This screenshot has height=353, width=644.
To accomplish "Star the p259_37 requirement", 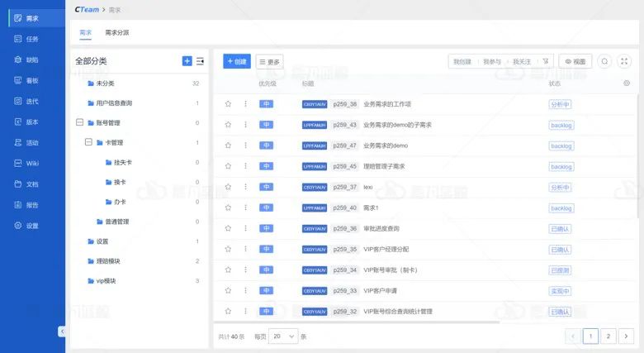I will (x=228, y=187).
